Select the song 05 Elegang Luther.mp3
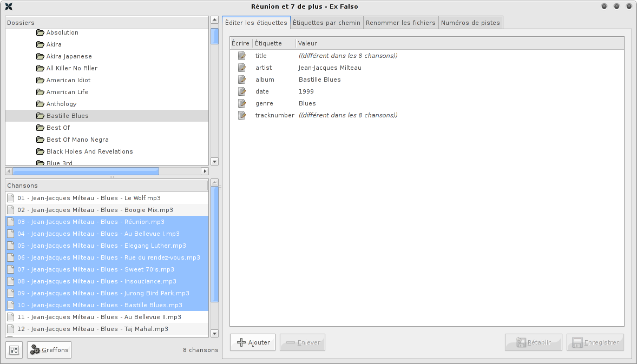This screenshot has height=364, width=637. click(107, 246)
